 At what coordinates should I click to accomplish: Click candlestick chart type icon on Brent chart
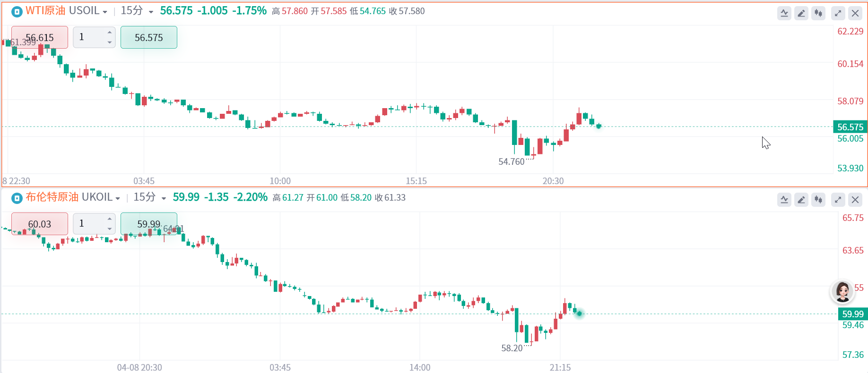click(x=818, y=200)
